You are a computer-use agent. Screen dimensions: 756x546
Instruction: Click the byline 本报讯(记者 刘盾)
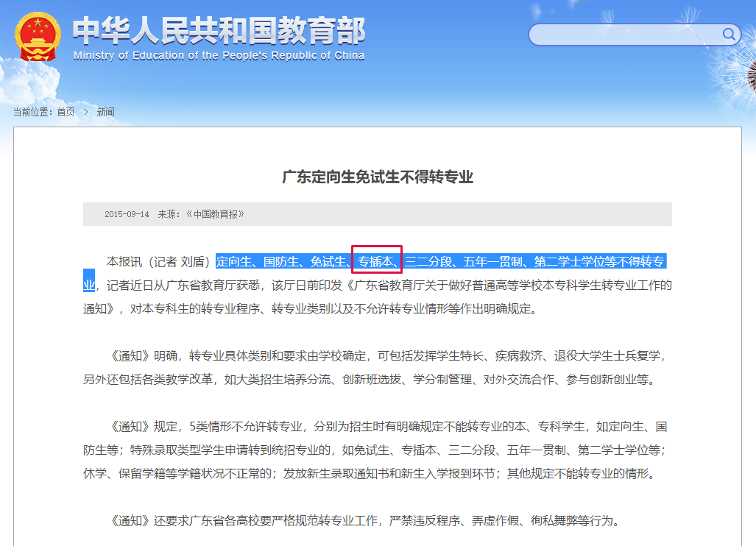point(158,262)
